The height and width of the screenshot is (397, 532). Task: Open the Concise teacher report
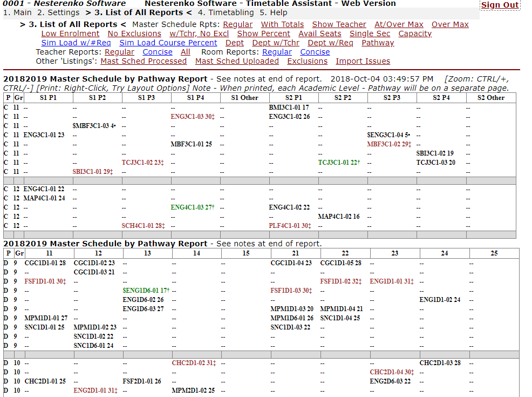tap(158, 52)
